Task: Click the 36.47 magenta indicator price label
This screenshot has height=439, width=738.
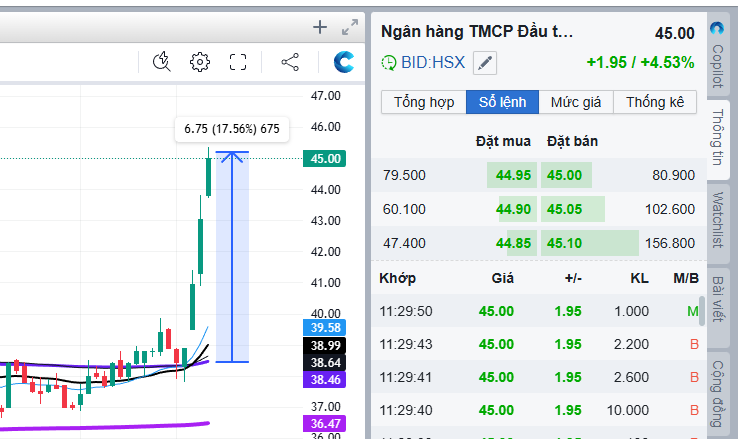Action: pos(324,423)
